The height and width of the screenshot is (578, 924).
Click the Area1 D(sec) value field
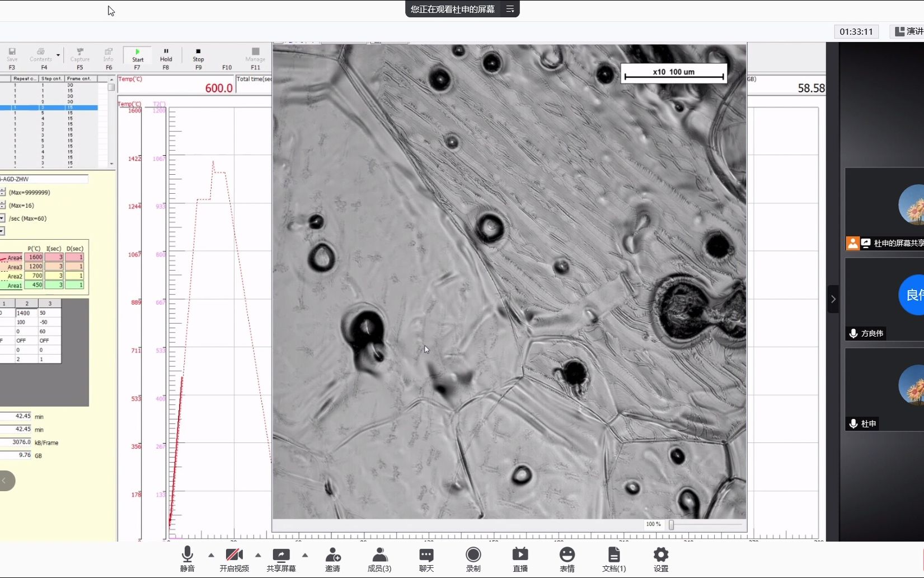[74, 285]
